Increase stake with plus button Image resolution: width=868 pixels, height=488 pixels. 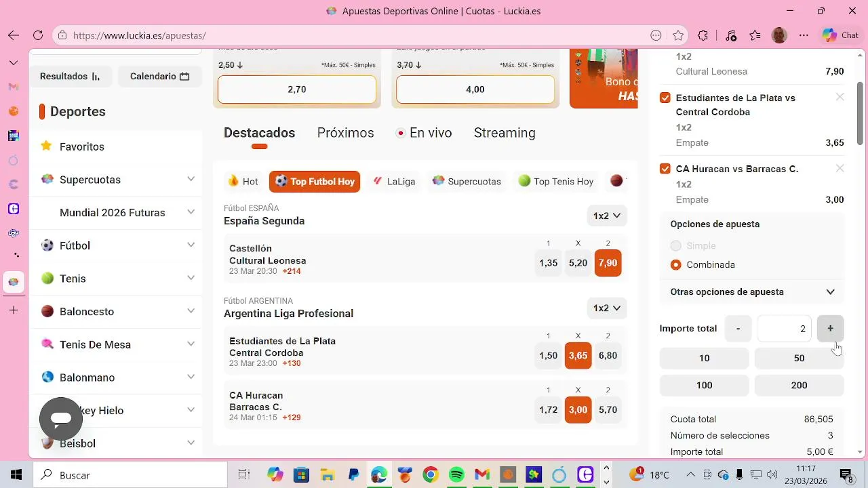[x=830, y=329]
